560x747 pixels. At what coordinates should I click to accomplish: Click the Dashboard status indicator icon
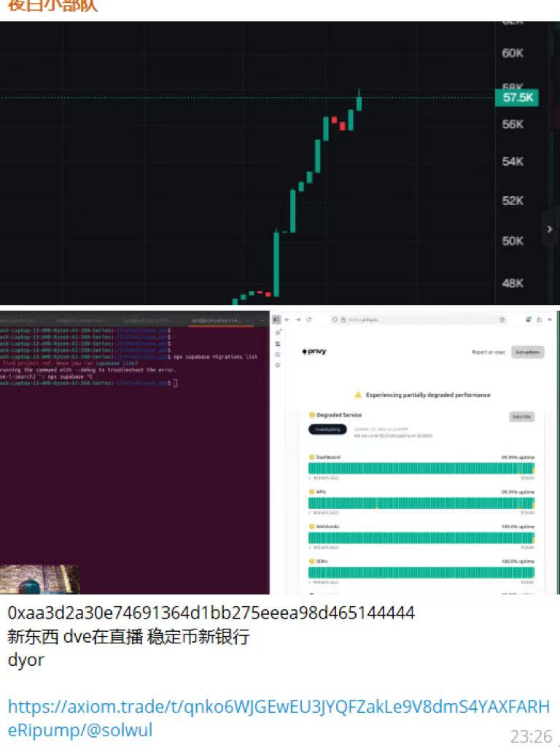coord(312,457)
